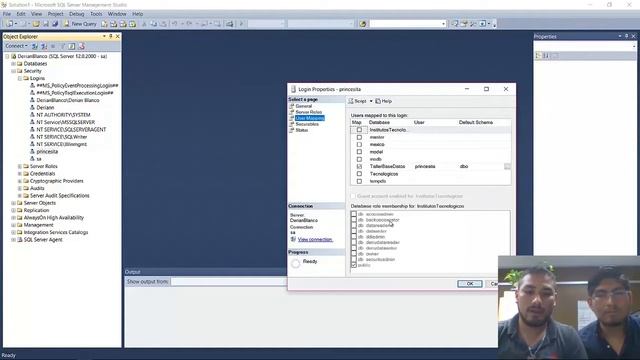Click the activity monitor icon left of toolbar combo

[362, 24]
